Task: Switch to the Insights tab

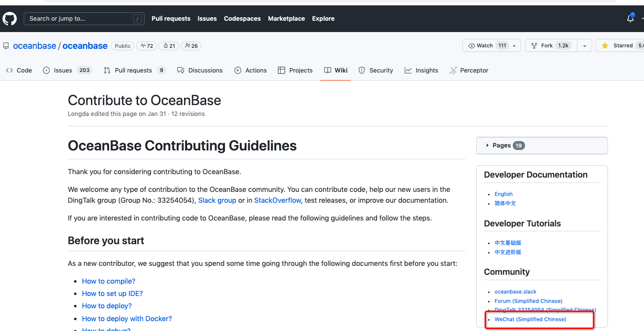Action: tap(421, 71)
